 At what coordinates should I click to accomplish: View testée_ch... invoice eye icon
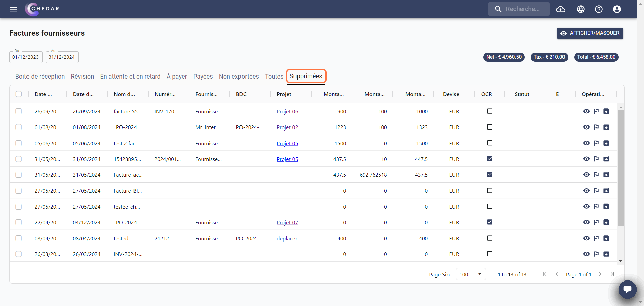click(x=586, y=206)
